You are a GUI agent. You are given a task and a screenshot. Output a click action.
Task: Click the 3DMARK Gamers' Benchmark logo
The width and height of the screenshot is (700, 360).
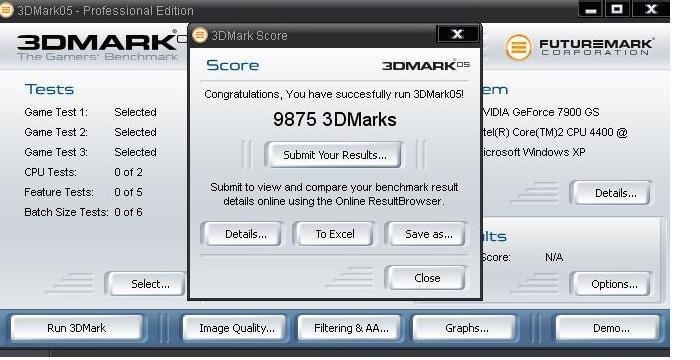(101, 46)
